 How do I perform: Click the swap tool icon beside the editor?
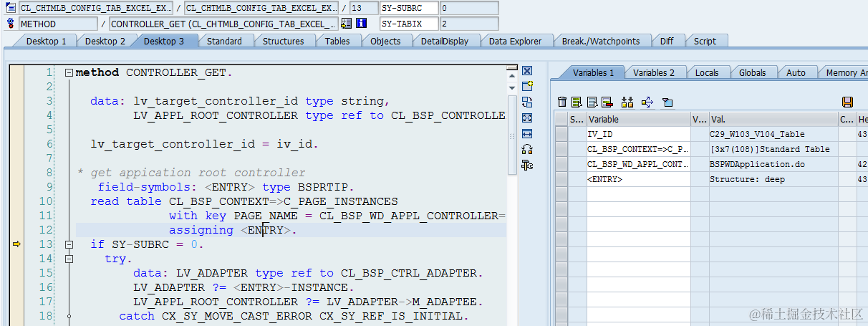click(527, 102)
